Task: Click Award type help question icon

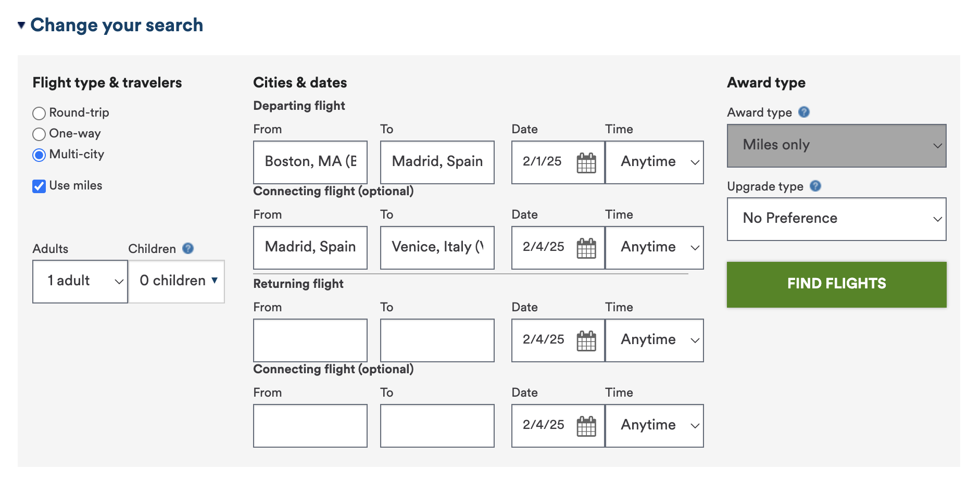Action: point(803,112)
